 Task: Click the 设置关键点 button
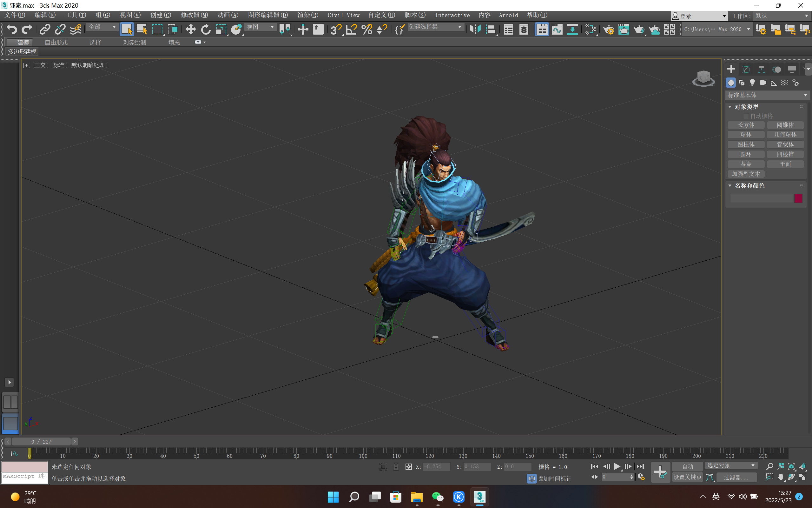pyautogui.click(x=688, y=478)
